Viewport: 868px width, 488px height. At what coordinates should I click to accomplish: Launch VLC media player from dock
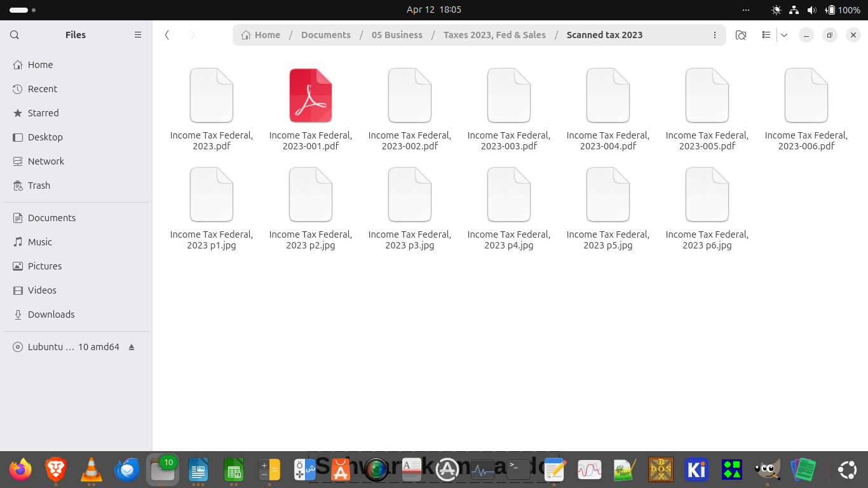92,470
